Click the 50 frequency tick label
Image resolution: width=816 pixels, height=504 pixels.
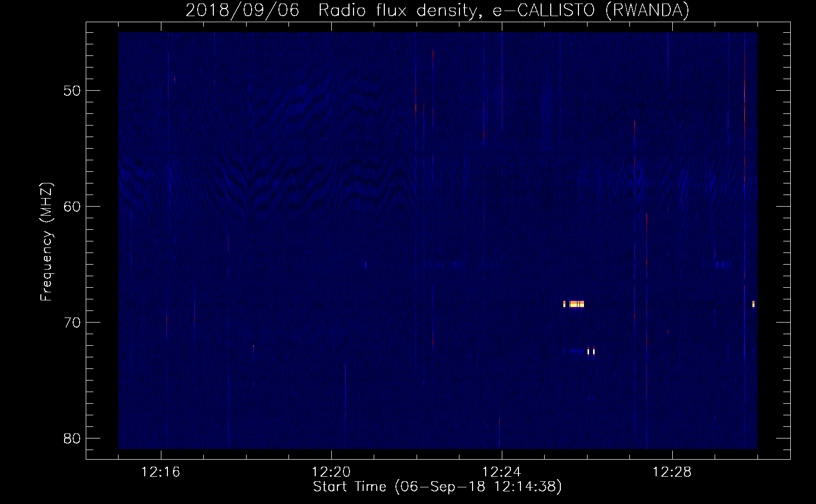click(73, 91)
